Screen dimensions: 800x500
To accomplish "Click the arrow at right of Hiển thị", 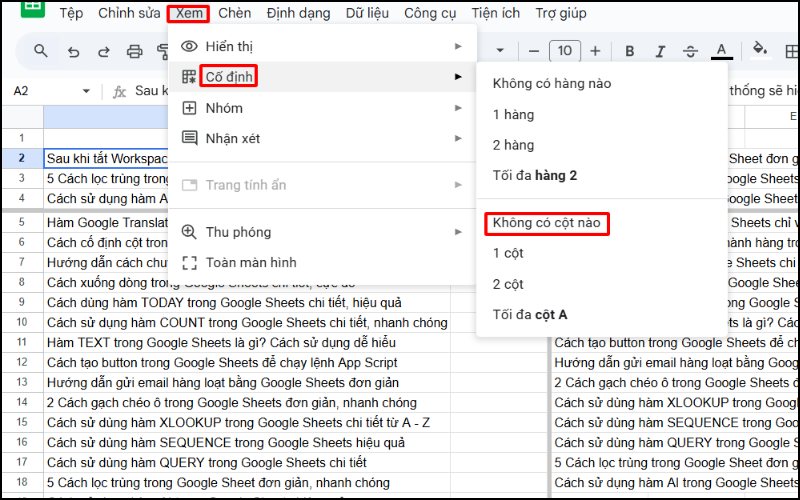I will [x=458, y=46].
